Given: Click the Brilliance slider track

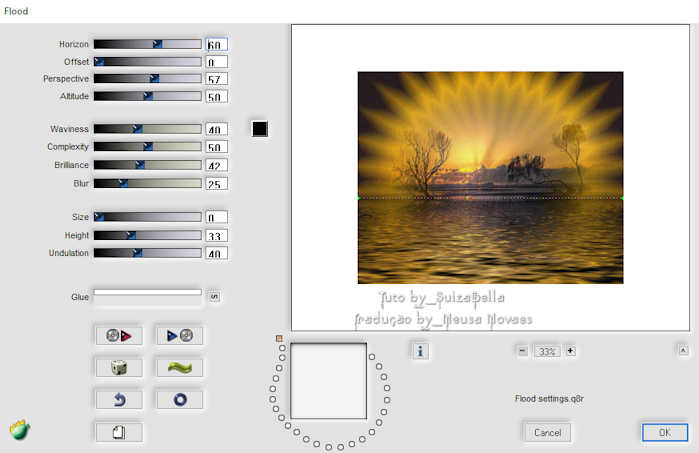Looking at the screenshot, I should point(148,165).
